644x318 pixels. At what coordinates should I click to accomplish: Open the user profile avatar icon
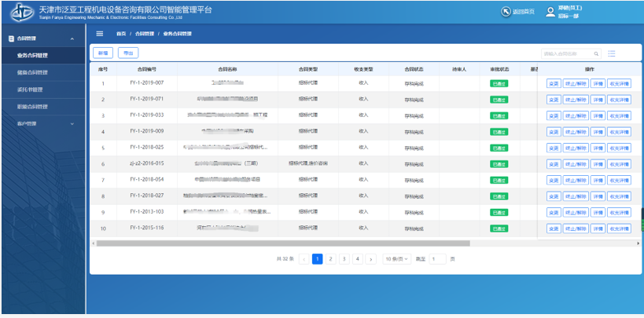550,11
